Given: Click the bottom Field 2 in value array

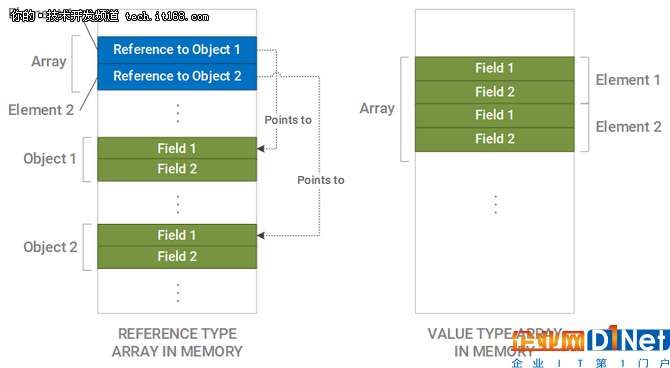Looking at the screenshot, I should pyautogui.click(x=494, y=139).
